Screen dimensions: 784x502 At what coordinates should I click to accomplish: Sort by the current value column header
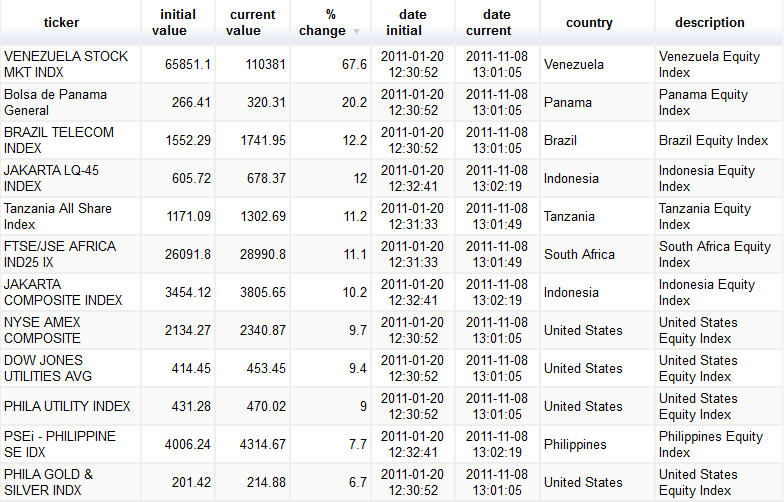coord(252,22)
